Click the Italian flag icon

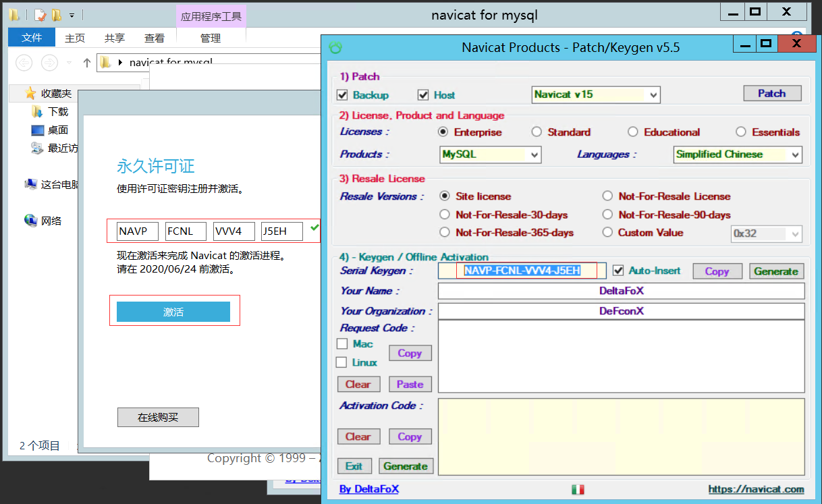pyautogui.click(x=578, y=489)
